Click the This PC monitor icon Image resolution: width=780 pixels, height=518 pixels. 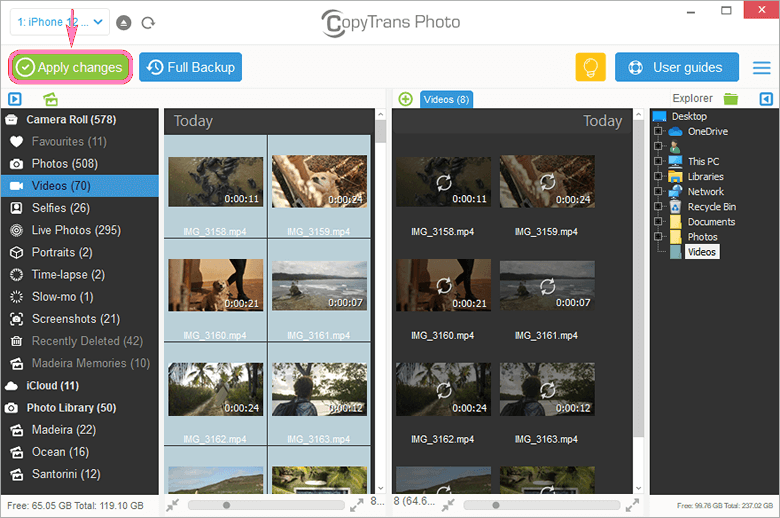(676, 161)
